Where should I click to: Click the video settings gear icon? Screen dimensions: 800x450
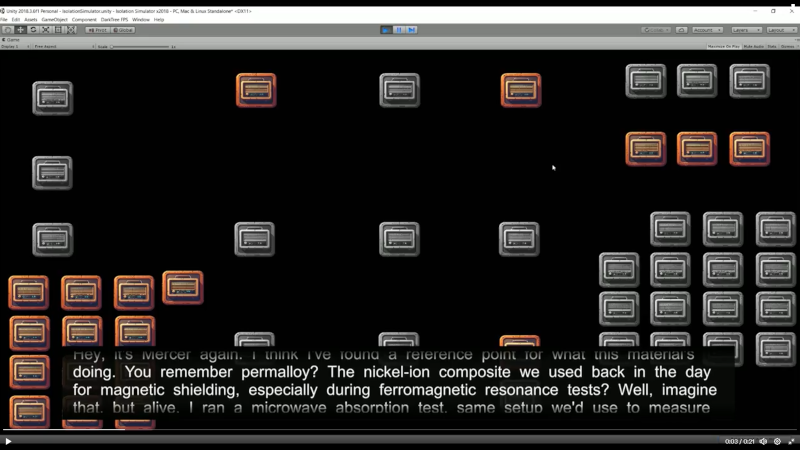click(x=777, y=441)
